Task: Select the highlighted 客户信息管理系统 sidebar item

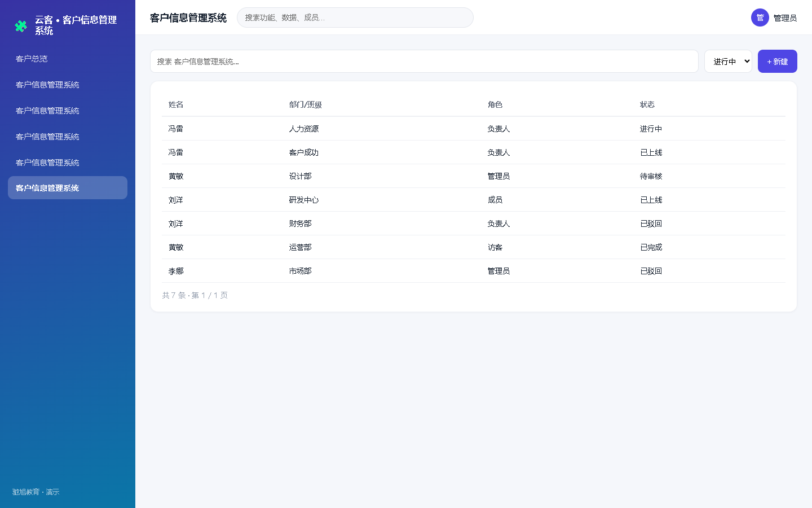Action: pos(68,188)
